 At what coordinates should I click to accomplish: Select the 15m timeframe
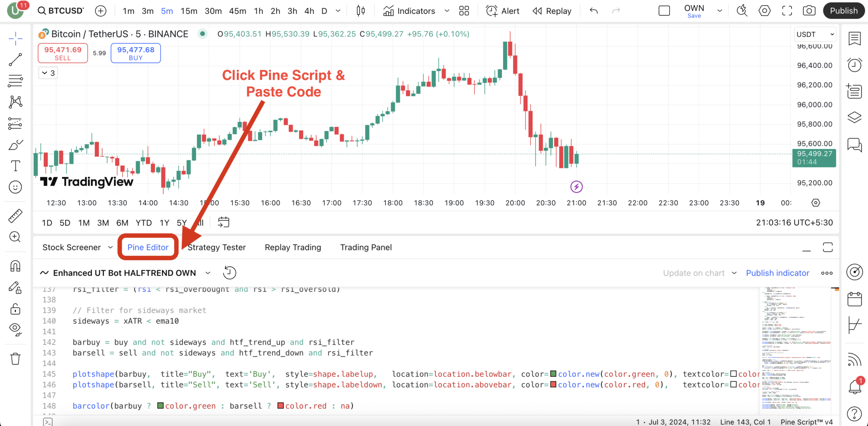point(189,11)
